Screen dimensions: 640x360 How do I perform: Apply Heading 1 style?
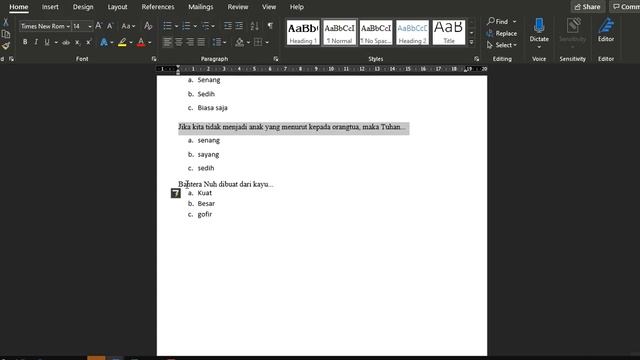pyautogui.click(x=303, y=33)
